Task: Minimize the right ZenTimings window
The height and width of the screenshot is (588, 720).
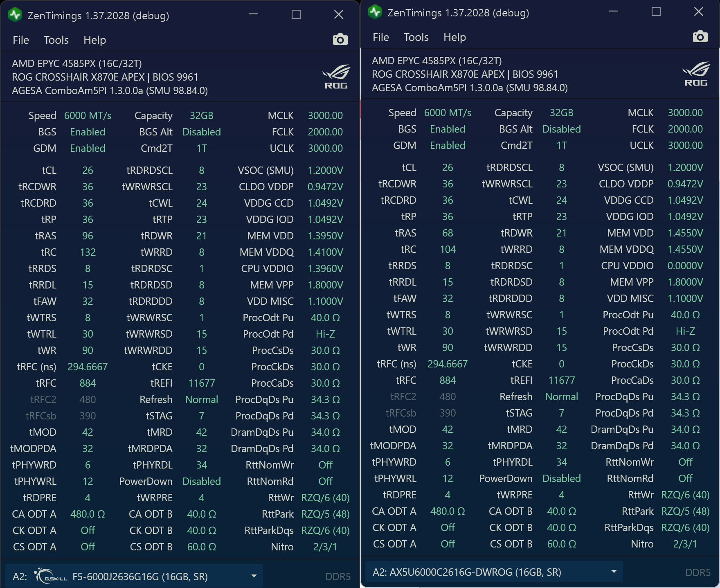Action: coord(614,12)
